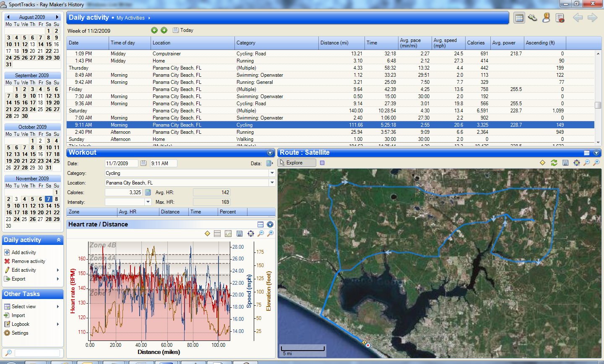Toggle the blue square beside Explore
The width and height of the screenshot is (604, 364).
pyautogui.click(x=322, y=163)
